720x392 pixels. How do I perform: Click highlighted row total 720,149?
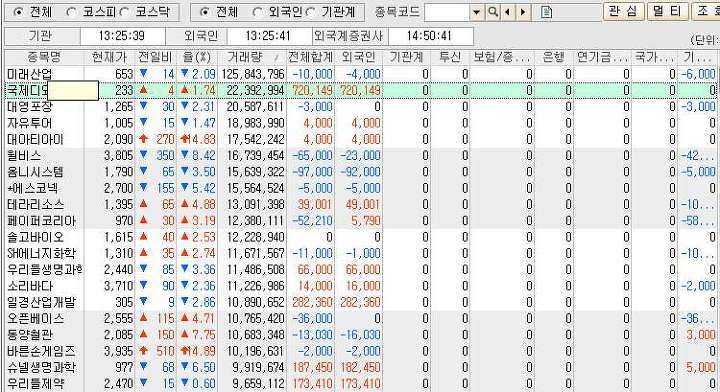tap(312, 90)
